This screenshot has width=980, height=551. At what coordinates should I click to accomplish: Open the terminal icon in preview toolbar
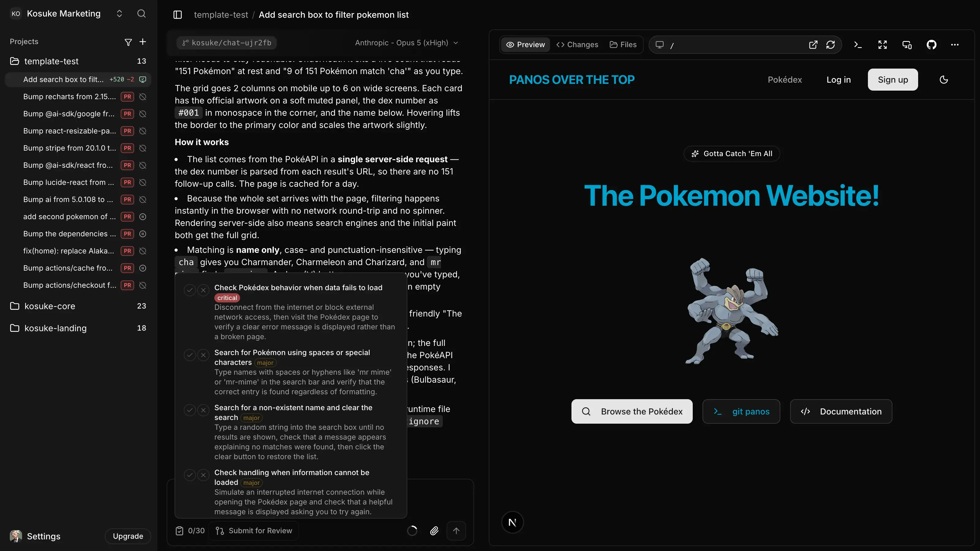click(x=858, y=45)
